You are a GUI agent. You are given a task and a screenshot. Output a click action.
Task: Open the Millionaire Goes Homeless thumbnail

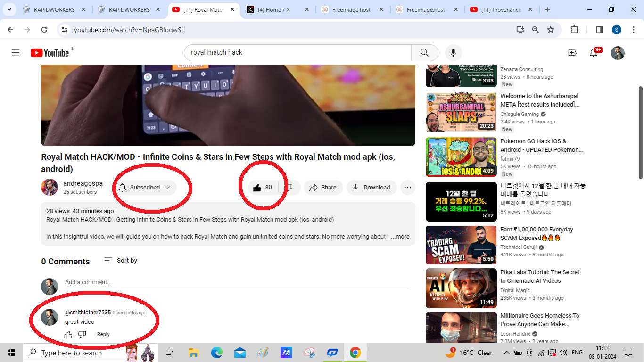(461, 327)
